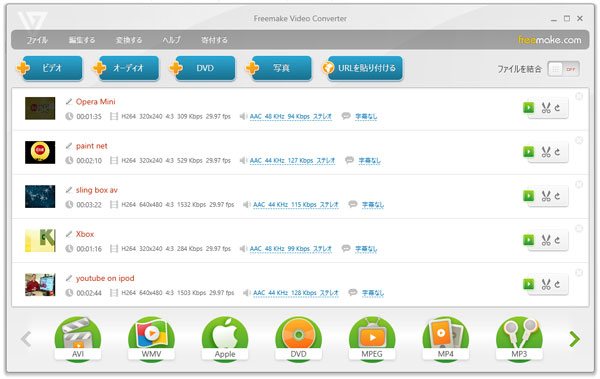
Task: Click the URLを貼り付ける paste URL button
Action: point(363,68)
